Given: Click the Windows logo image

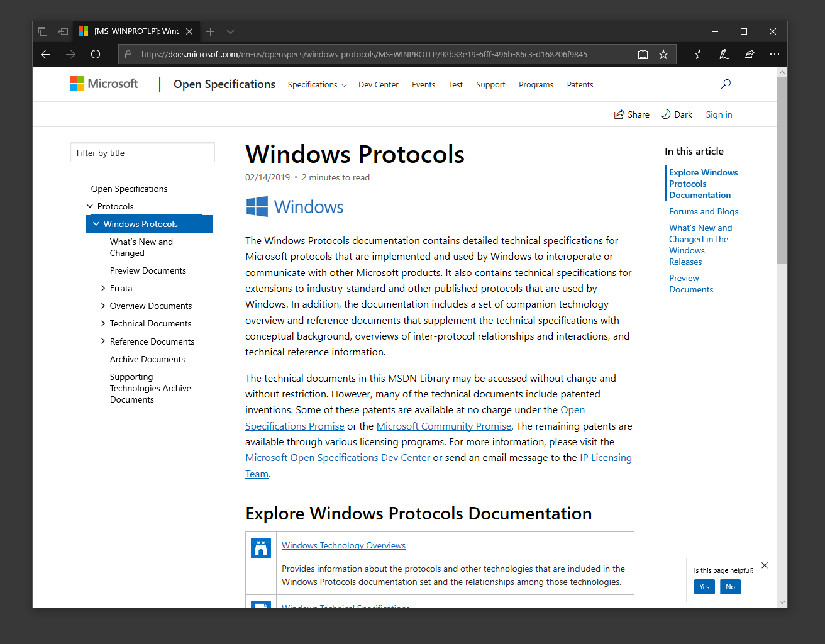Looking at the screenshot, I should tap(294, 207).
